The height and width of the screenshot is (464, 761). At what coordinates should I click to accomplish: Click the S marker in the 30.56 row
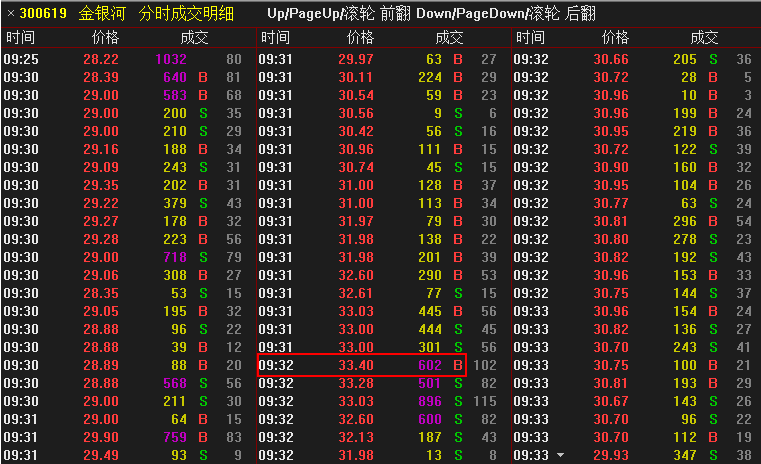pos(458,113)
